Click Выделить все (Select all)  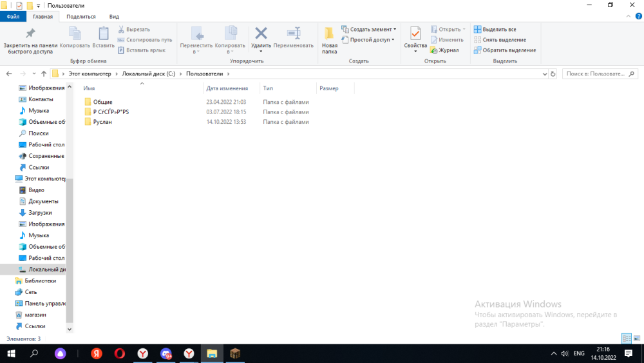coord(495,30)
